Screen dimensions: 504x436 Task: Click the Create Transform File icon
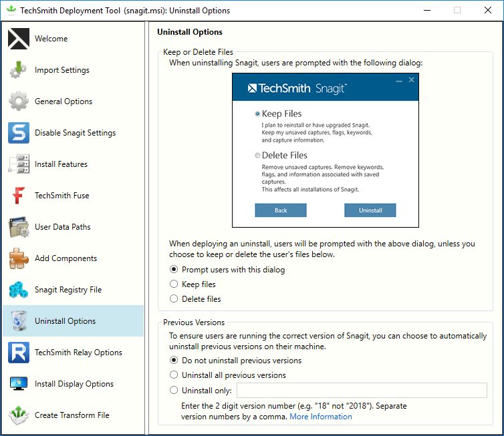point(19,415)
